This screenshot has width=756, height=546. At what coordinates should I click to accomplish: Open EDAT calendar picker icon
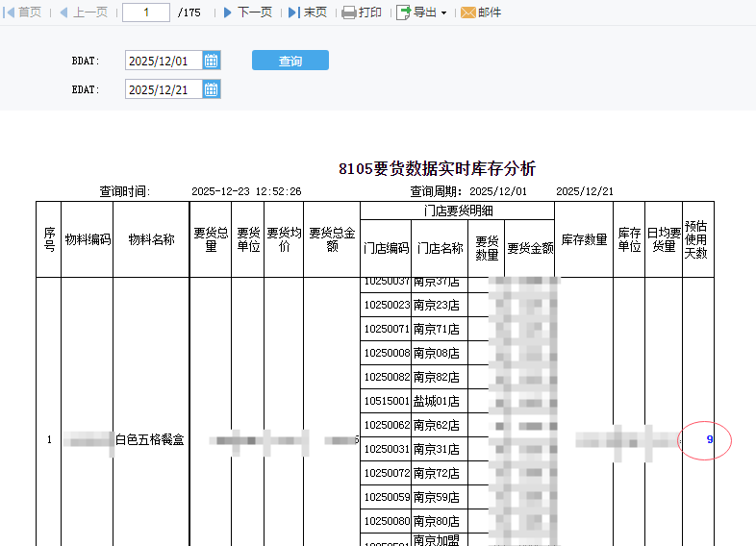tap(212, 89)
